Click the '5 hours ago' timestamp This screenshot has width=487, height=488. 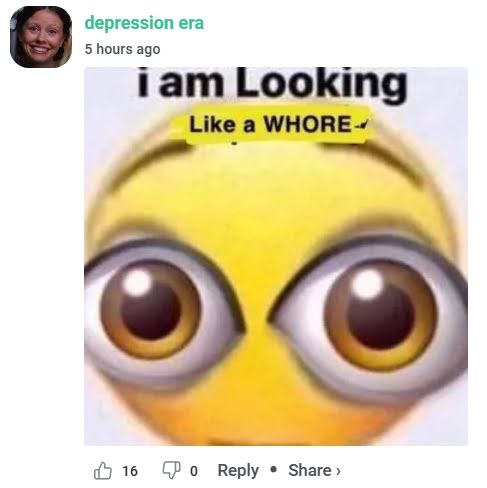tap(122, 49)
